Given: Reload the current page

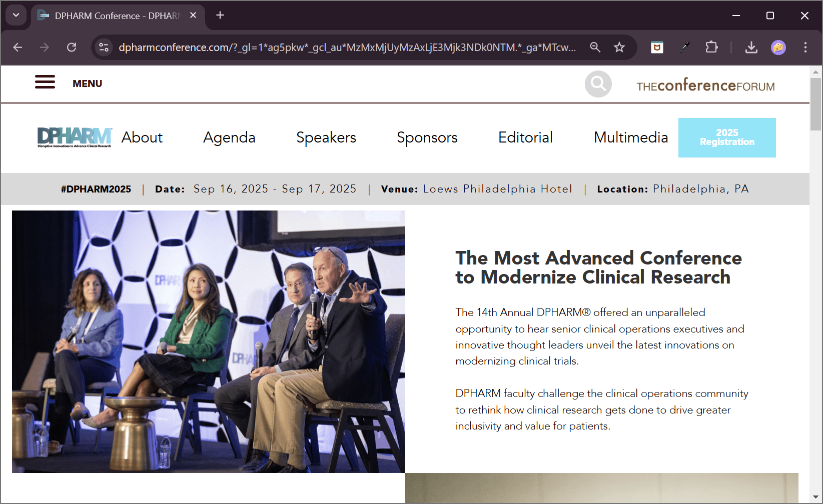Looking at the screenshot, I should pyautogui.click(x=72, y=47).
